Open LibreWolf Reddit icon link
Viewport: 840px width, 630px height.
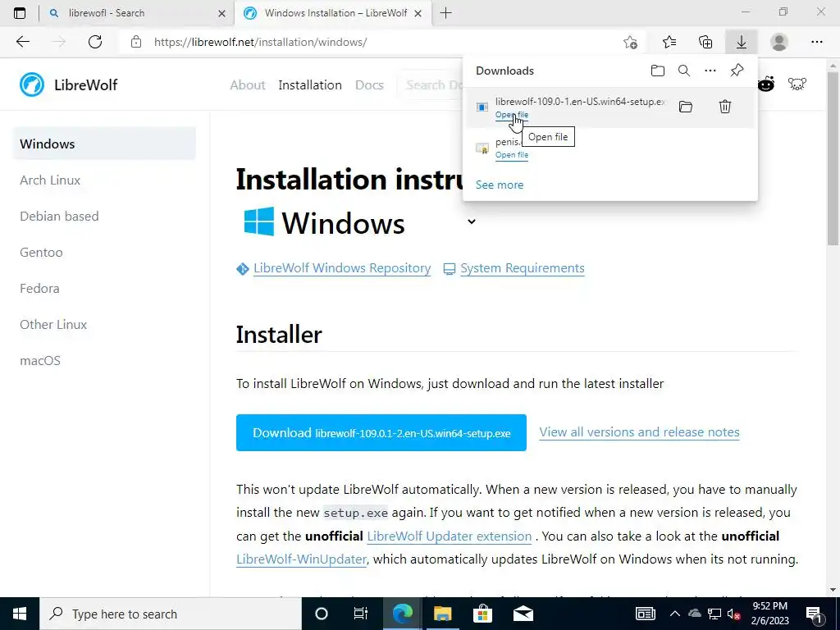[x=767, y=84]
